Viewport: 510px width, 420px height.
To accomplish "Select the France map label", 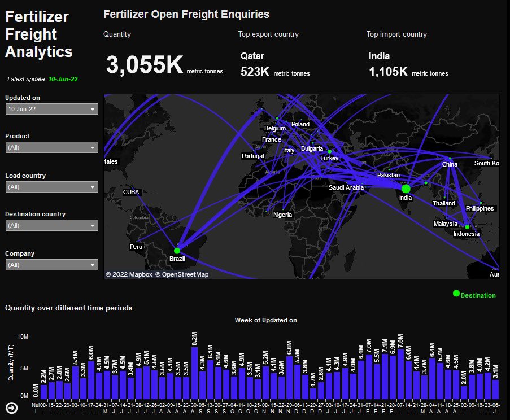I will [271, 139].
